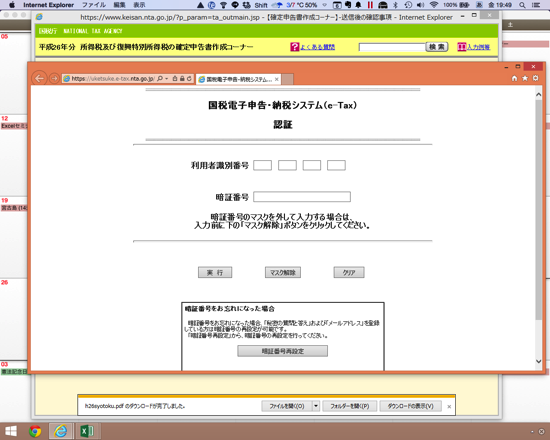Screen dimensions: 550x440
Task: Click the IE home icon
Action: [x=514, y=78]
